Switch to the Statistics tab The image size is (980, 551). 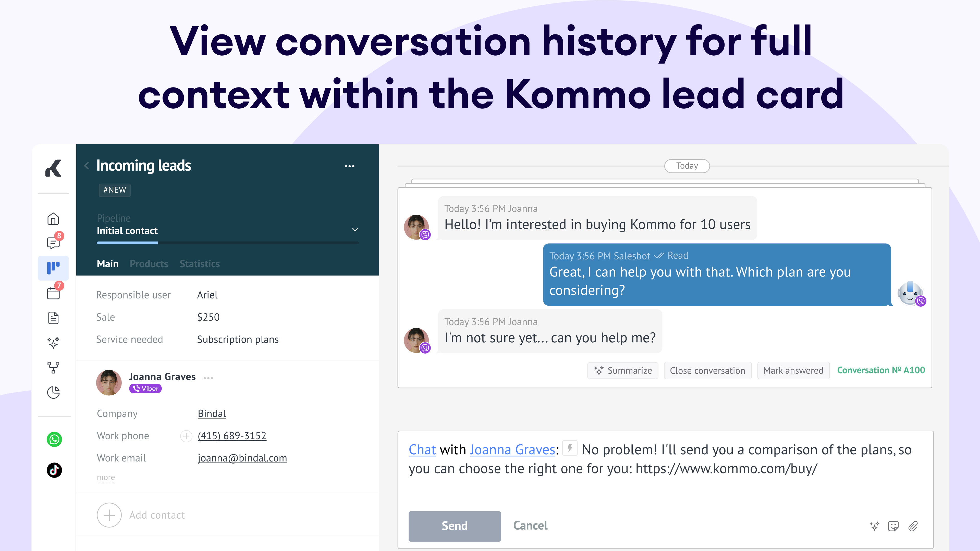coord(200,264)
